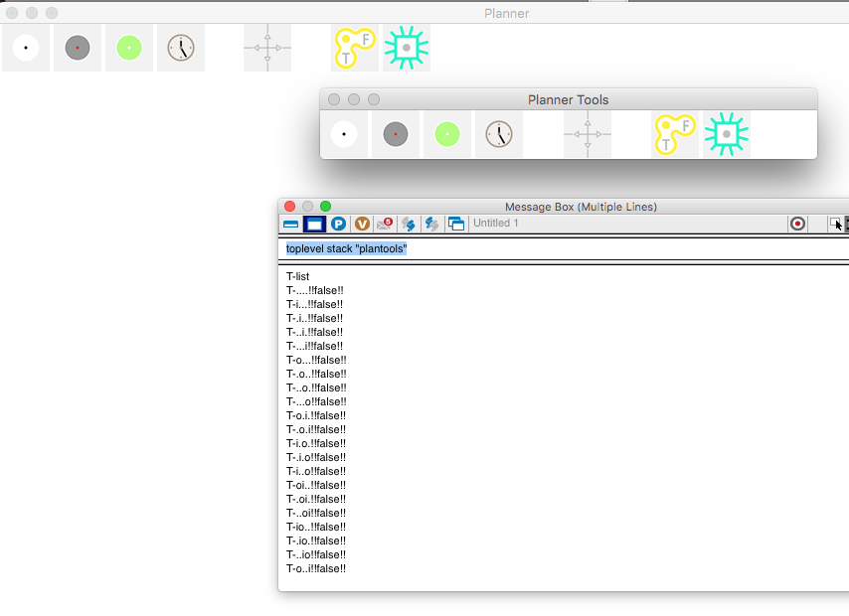This screenshot has height=616, width=849.
Task: Click the clock icon in Planner Tools palette
Action: (x=499, y=134)
